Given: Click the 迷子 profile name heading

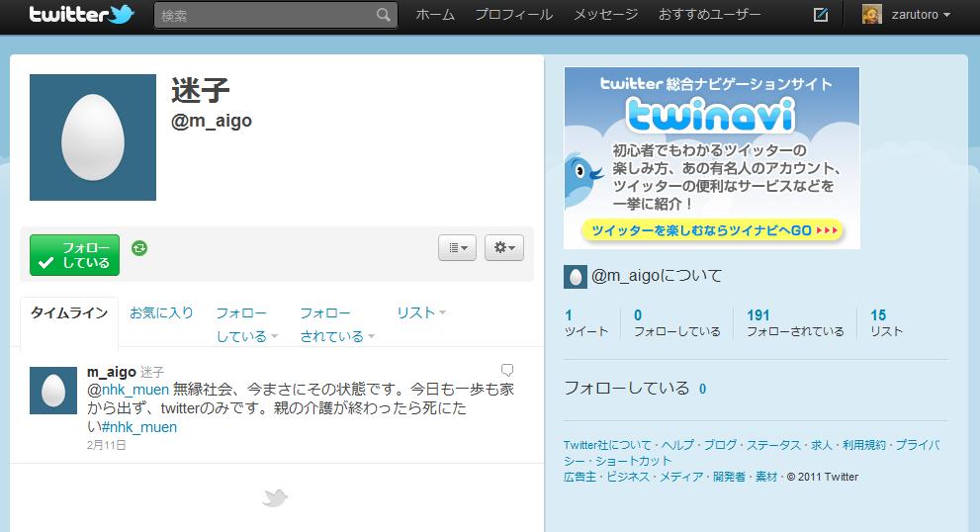Looking at the screenshot, I should pyautogui.click(x=201, y=91).
